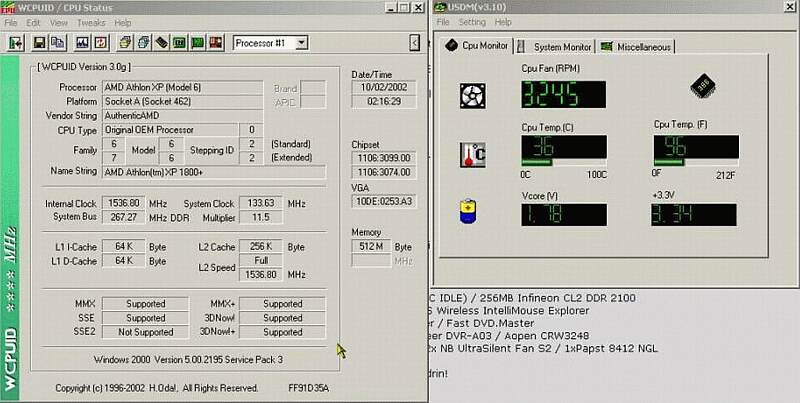Click the +3.3V voltage display
Screen dimensions: 800x403
point(693,215)
